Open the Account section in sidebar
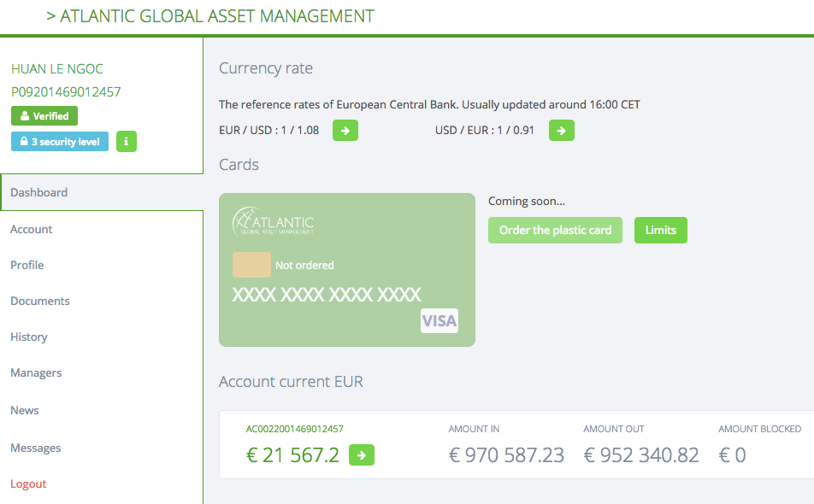This screenshot has height=504, width=814. point(32,230)
